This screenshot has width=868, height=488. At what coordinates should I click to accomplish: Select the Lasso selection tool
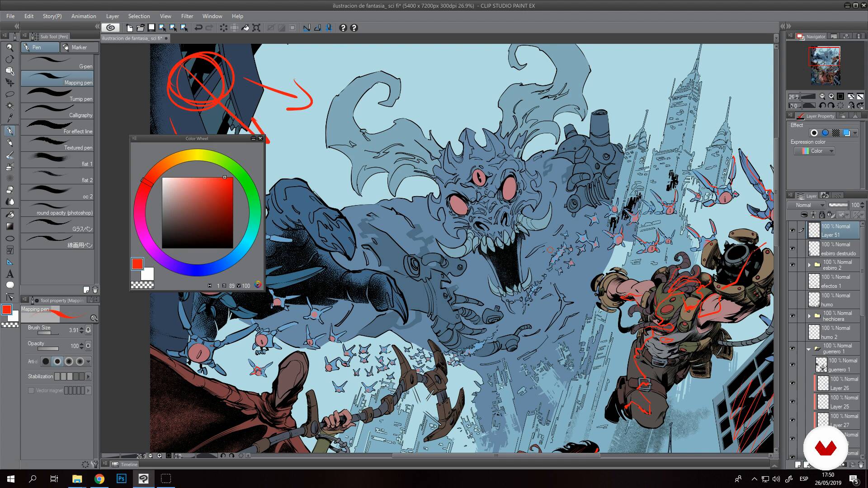click(9, 94)
